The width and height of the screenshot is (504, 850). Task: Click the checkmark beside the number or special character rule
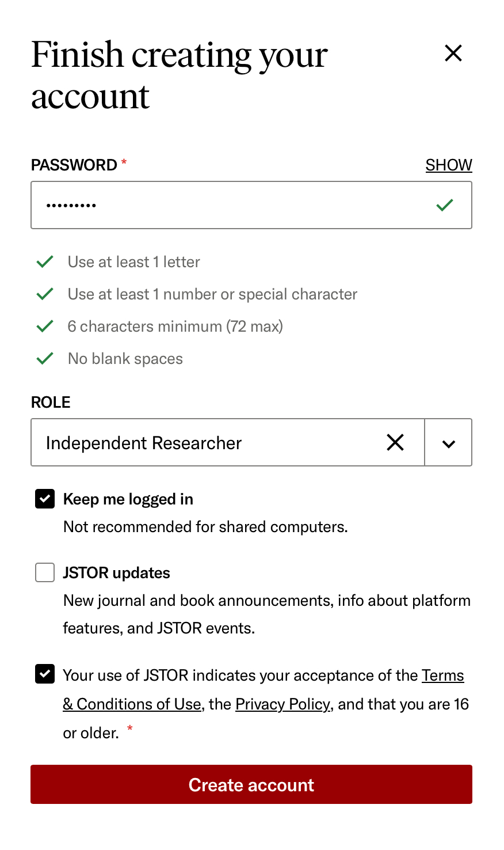pyautogui.click(x=45, y=294)
